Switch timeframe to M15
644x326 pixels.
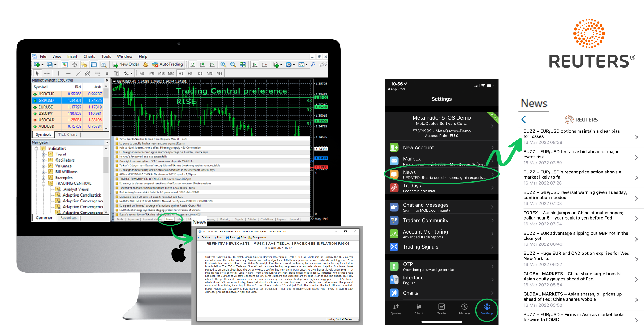161,73
